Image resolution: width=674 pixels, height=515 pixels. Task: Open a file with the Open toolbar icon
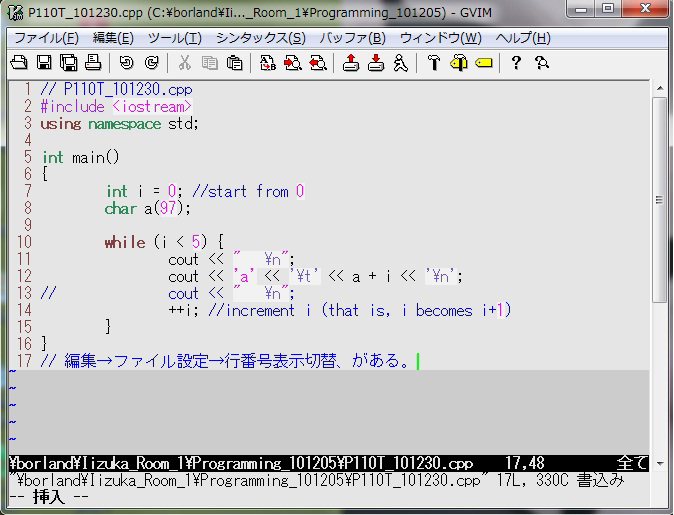coord(19,63)
